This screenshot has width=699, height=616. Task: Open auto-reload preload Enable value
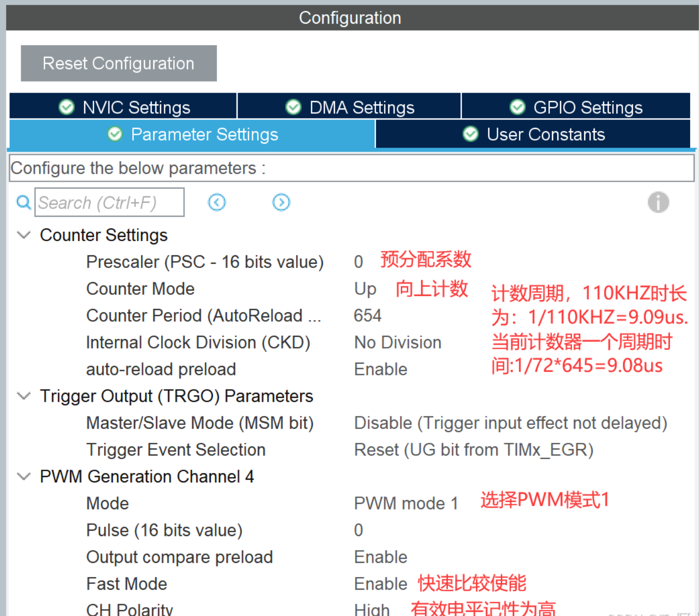(381, 369)
